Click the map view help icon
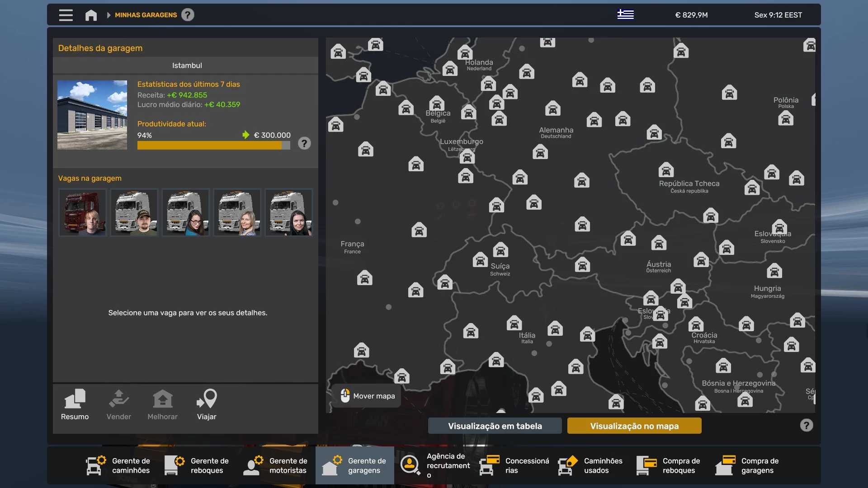Screen dimensions: 868x488 tap(806, 425)
